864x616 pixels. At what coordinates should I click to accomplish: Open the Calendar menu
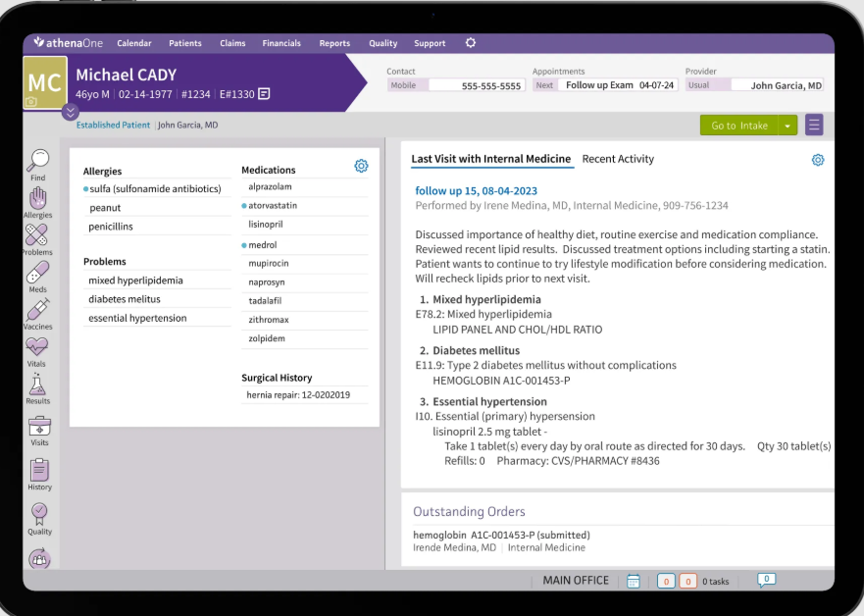tap(134, 43)
